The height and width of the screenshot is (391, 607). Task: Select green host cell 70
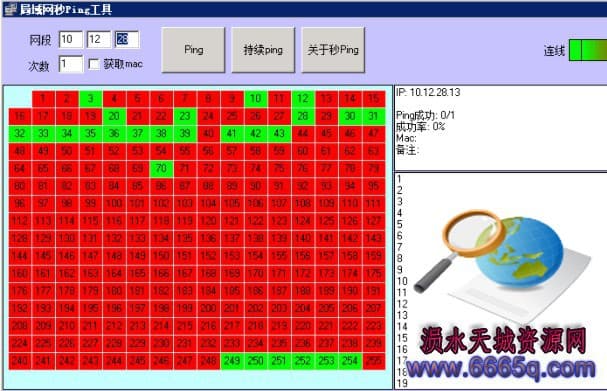(161, 168)
